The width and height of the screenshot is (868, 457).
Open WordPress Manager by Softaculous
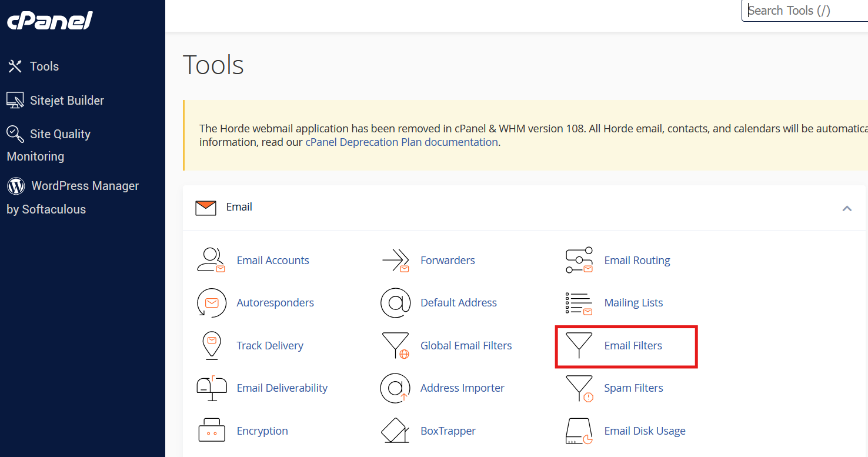click(x=73, y=198)
